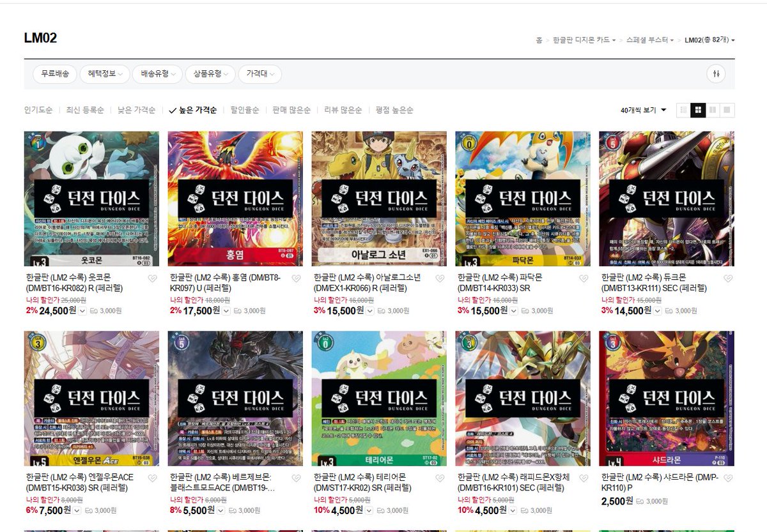Open the 40개씩 보기 items-per-page dropdown
The height and width of the screenshot is (532, 767).
pos(644,110)
